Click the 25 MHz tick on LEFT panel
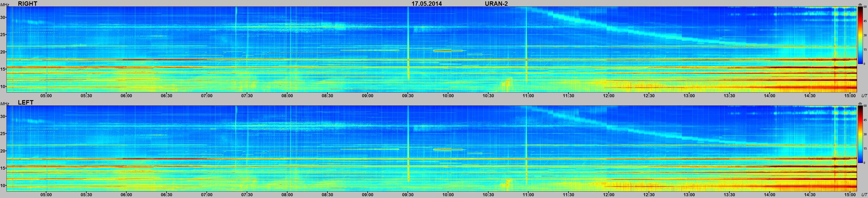Viewport: 868px width, 198px height. click(3, 134)
